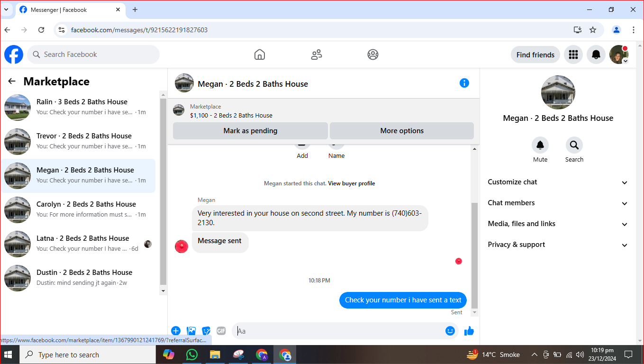The image size is (644, 364).
Task: Reload the page with browser refresh
Action: pyautogui.click(x=41, y=30)
